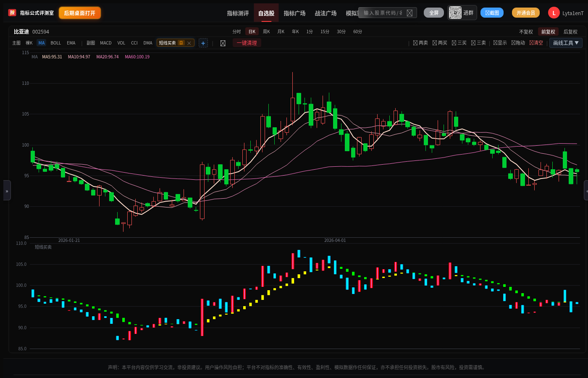Click the 一键清理 button

point(247,43)
